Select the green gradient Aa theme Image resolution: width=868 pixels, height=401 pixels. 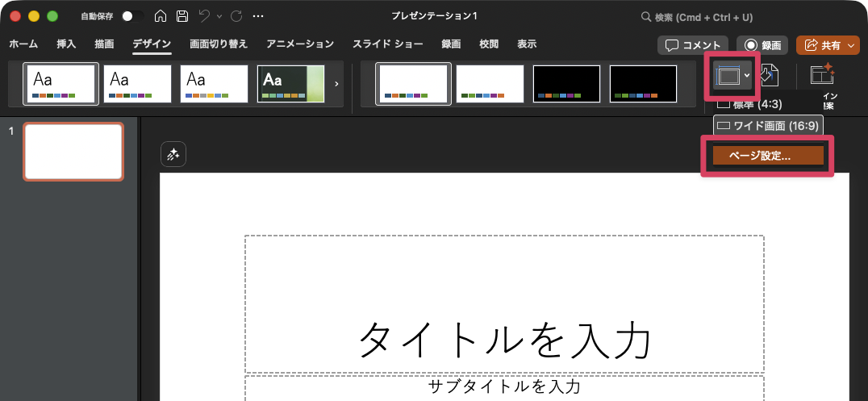point(290,84)
